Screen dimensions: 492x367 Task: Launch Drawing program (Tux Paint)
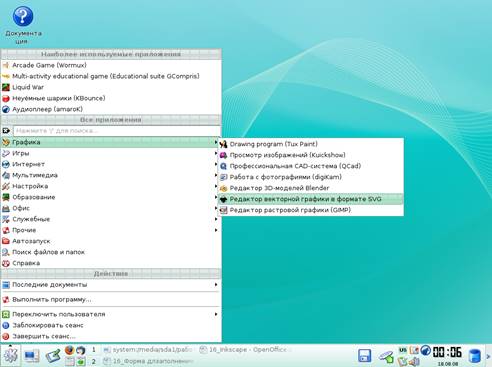click(311, 144)
